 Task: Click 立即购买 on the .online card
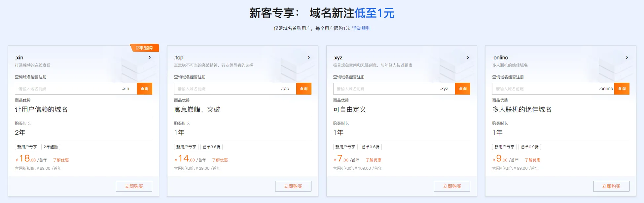click(x=611, y=186)
